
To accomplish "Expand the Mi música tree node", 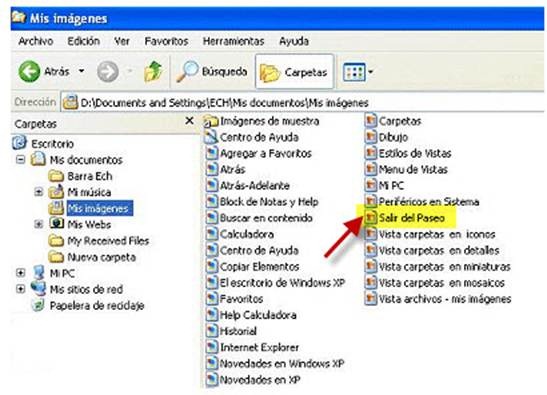I will click(39, 192).
